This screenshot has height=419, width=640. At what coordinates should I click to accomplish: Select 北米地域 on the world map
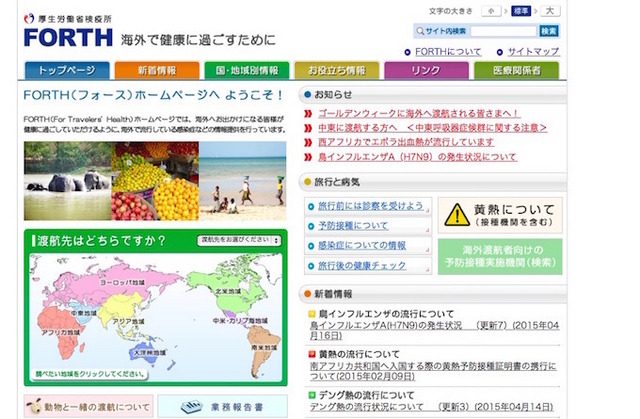coord(228,291)
